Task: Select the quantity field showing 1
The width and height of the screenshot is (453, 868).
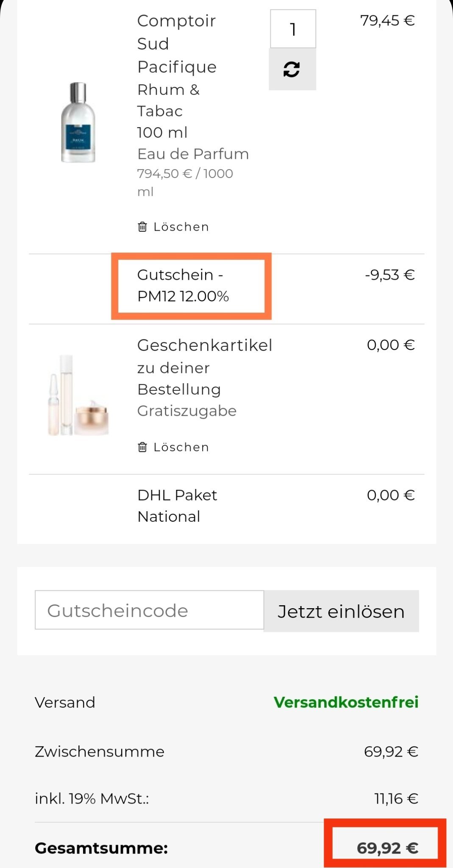Action: click(x=293, y=29)
